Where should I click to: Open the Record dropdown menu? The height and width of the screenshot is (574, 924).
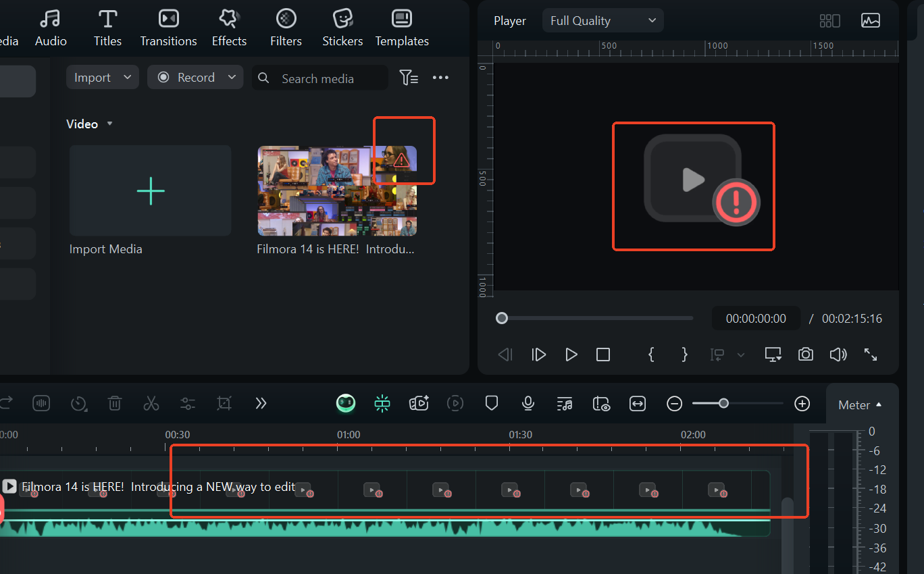195,78
